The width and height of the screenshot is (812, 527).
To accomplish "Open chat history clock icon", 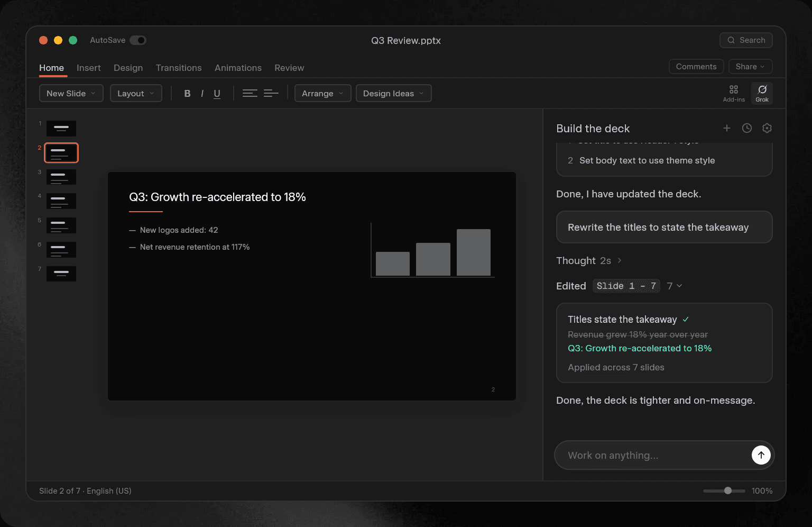I will tap(747, 128).
